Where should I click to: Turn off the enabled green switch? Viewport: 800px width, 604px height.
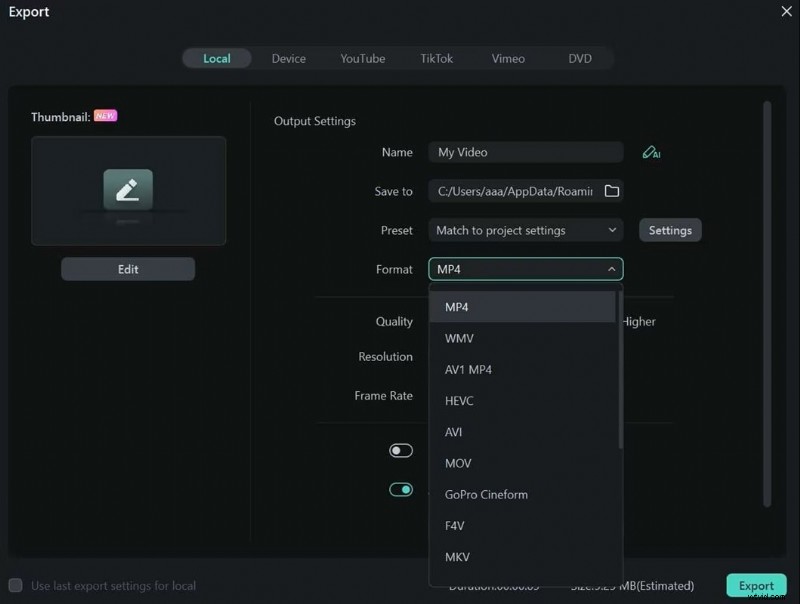401,490
